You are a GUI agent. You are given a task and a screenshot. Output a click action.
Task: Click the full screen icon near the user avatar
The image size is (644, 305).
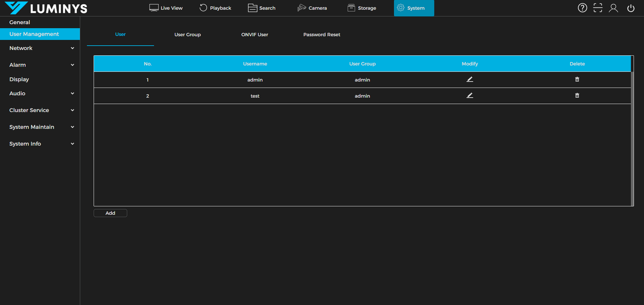click(598, 8)
